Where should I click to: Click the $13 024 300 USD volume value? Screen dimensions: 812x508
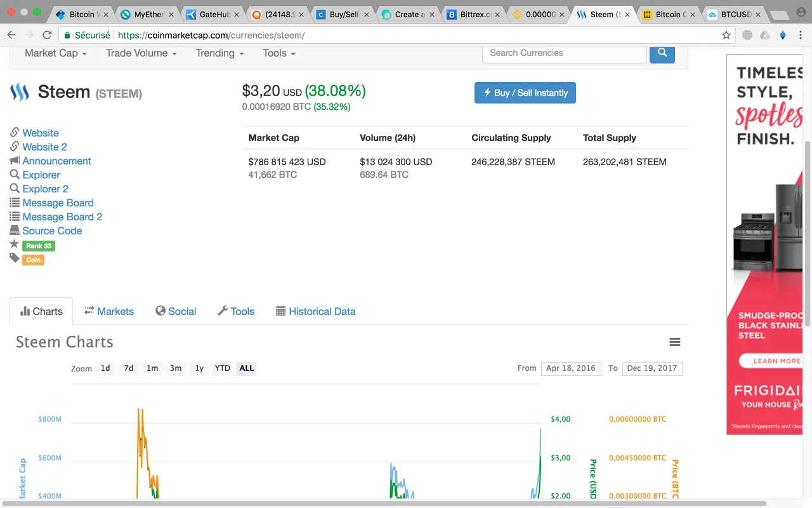coord(396,162)
